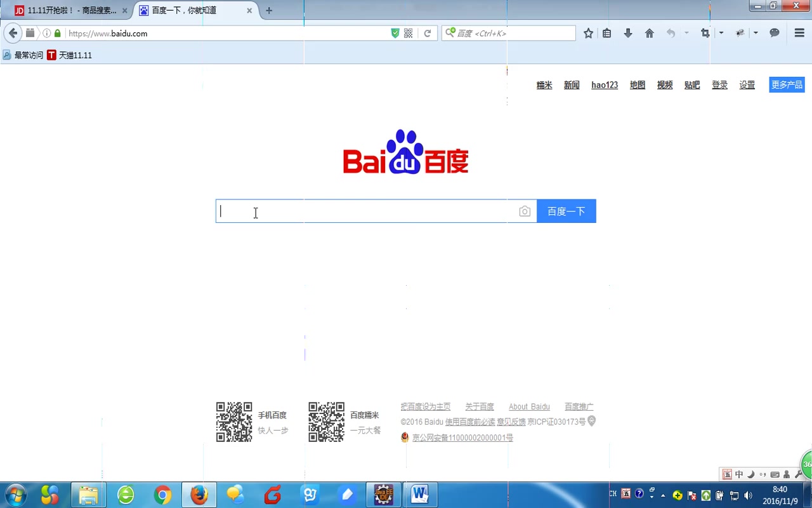Screen dimensions: 812x508
Task: Click the 手机百度 QR code
Action: click(x=234, y=422)
